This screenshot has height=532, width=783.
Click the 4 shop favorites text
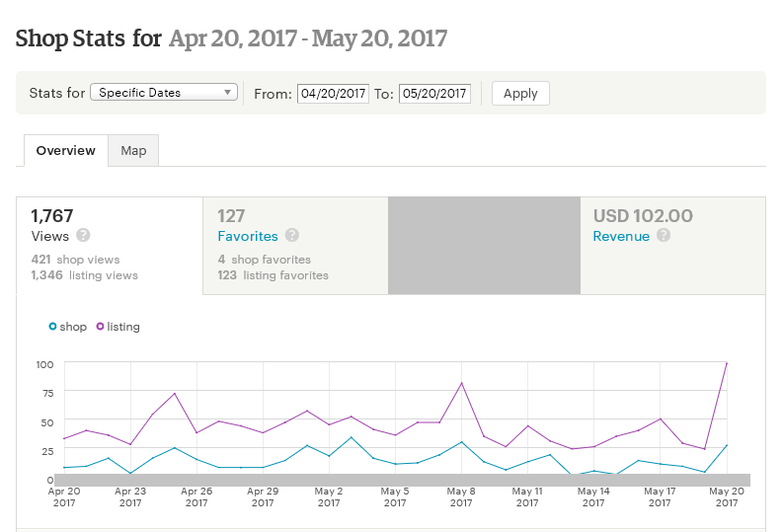pos(265,260)
